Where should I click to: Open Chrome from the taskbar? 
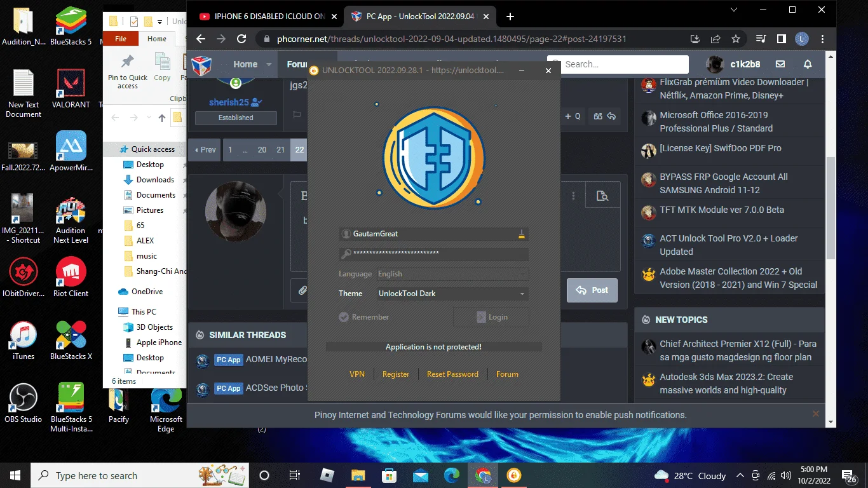(483, 475)
